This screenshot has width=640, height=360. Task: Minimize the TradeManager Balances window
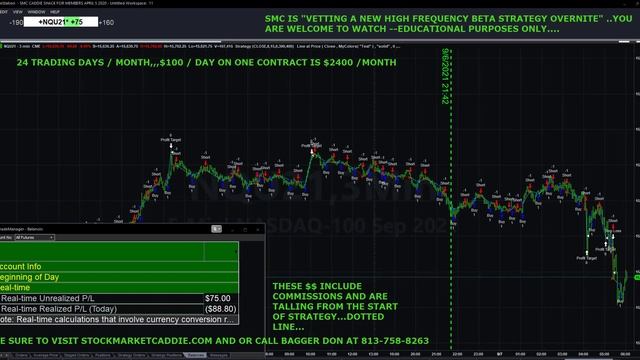[233, 230]
